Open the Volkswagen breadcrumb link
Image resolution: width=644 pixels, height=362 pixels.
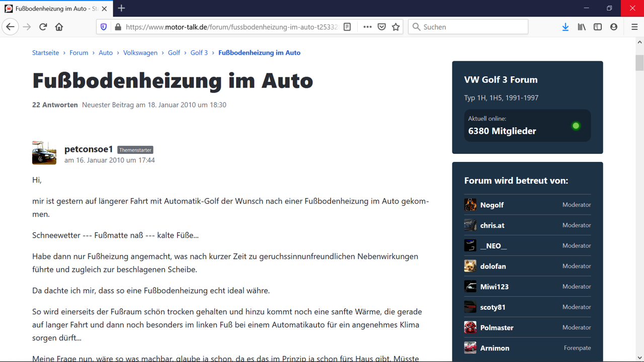point(140,52)
